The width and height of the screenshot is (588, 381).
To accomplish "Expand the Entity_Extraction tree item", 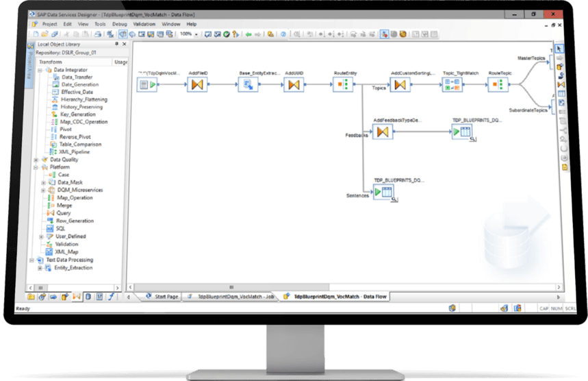I will 40,267.
